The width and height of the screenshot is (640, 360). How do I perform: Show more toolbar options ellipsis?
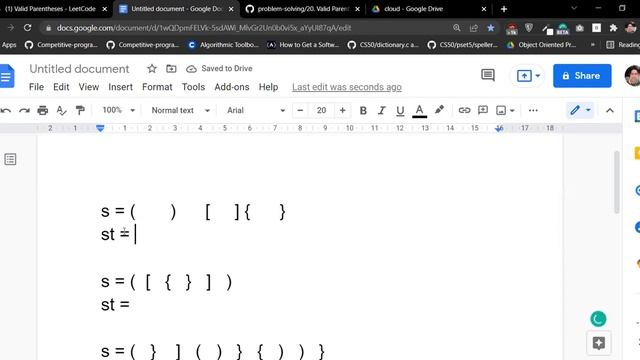pyautogui.click(x=533, y=110)
